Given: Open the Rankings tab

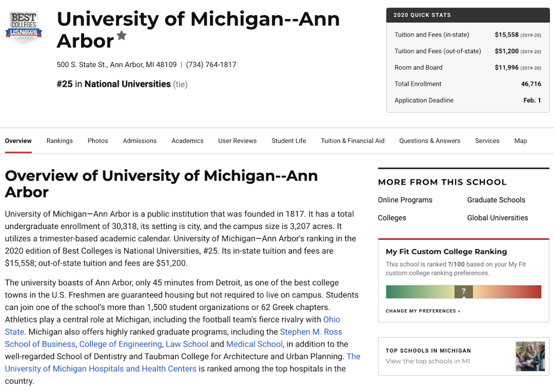Looking at the screenshot, I should click(x=60, y=141).
